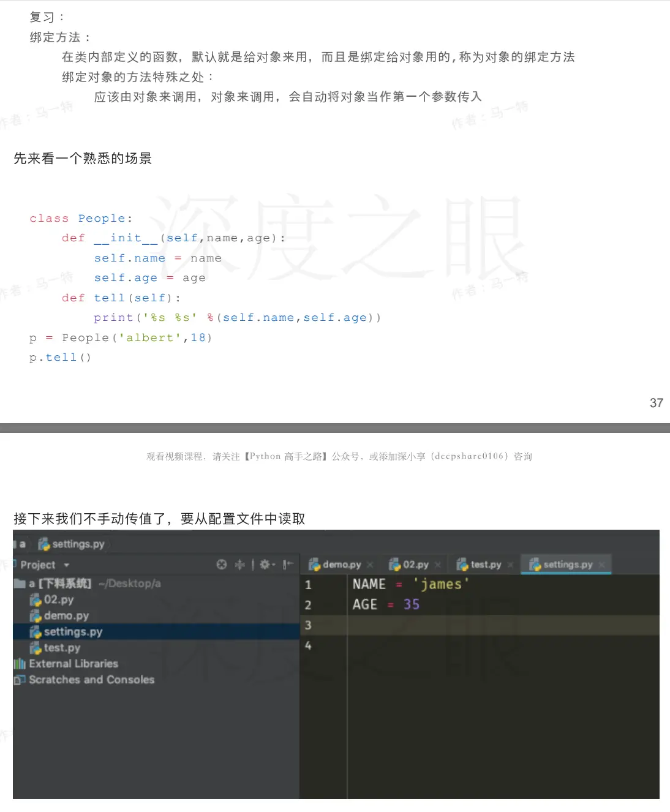
Task: Click Scratches and Consoles in project tree
Action: 91,680
